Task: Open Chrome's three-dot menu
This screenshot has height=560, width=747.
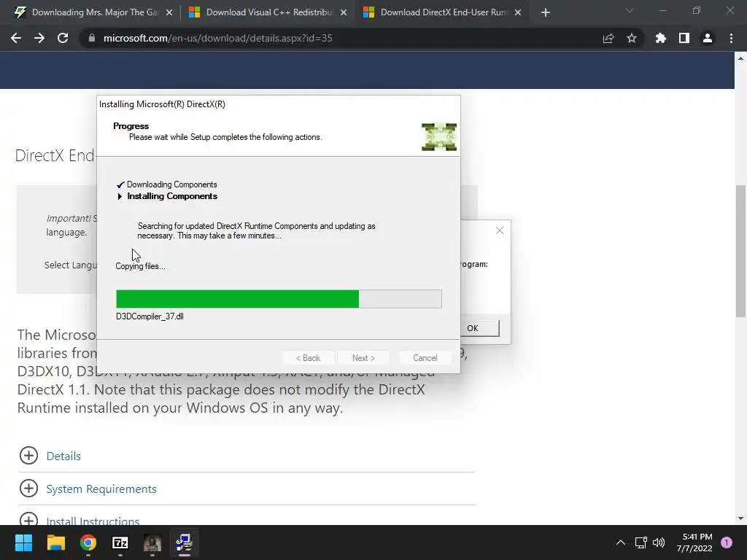Action: point(731,38)
